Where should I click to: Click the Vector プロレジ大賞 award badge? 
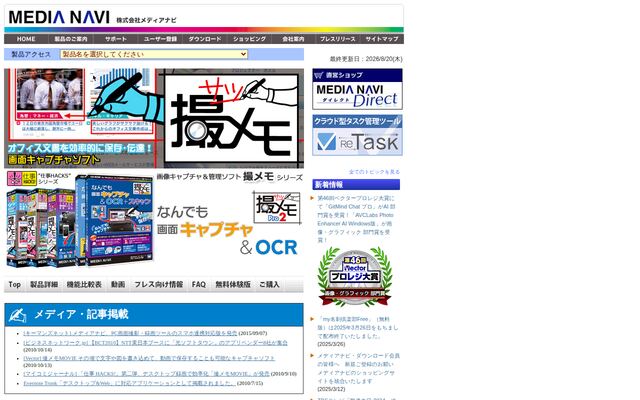(355, 277)
